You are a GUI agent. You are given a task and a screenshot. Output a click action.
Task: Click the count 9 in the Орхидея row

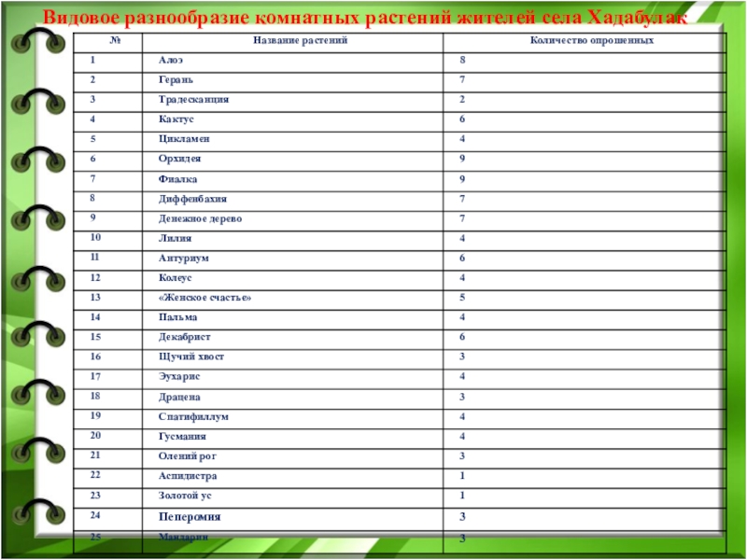pyautogui.click(x=462, y=159)
